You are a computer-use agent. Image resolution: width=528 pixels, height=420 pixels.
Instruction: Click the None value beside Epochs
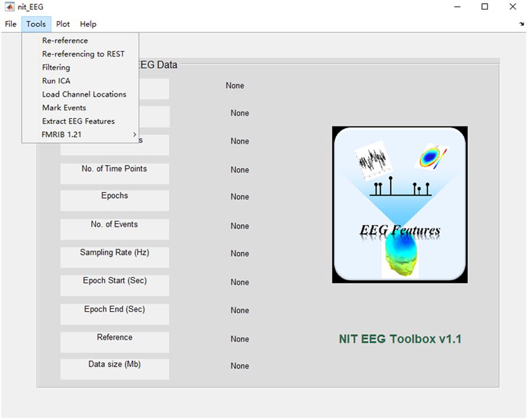[240, 197]
